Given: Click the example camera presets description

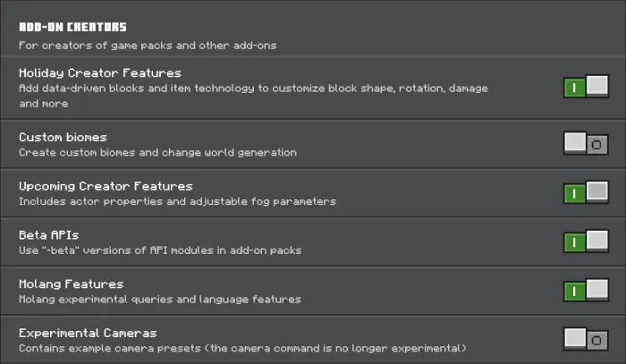Looking at the screenshot, I should coord(242,349).
